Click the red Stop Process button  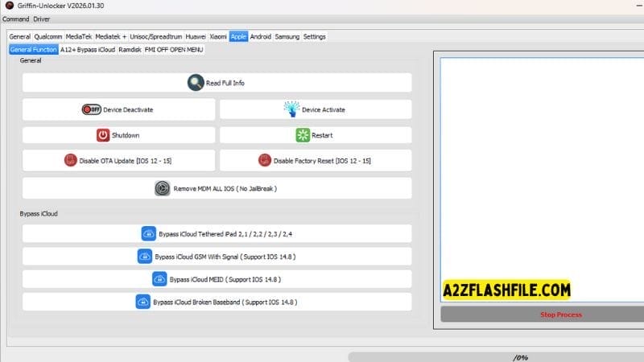point(542,315)
